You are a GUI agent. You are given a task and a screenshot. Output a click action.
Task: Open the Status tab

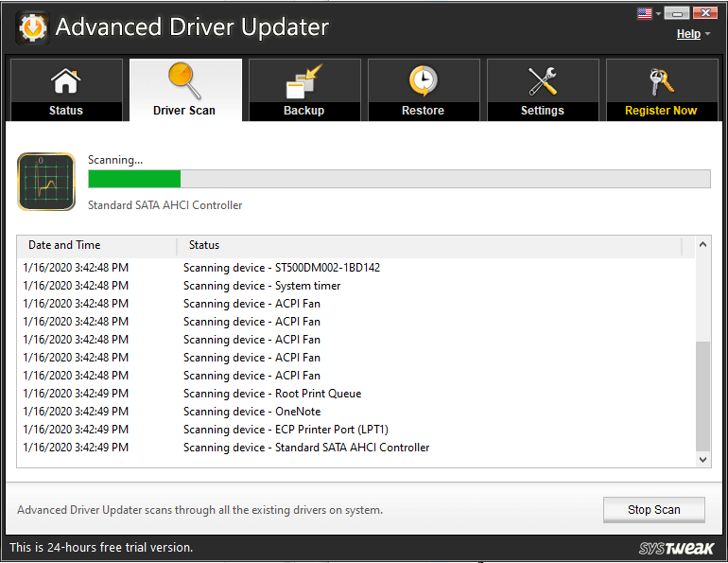point(66,90)
